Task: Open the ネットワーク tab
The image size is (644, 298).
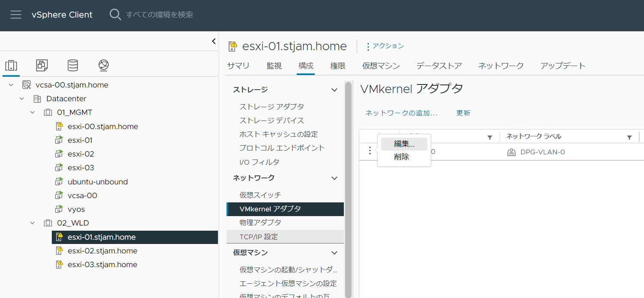Action: 501,66
